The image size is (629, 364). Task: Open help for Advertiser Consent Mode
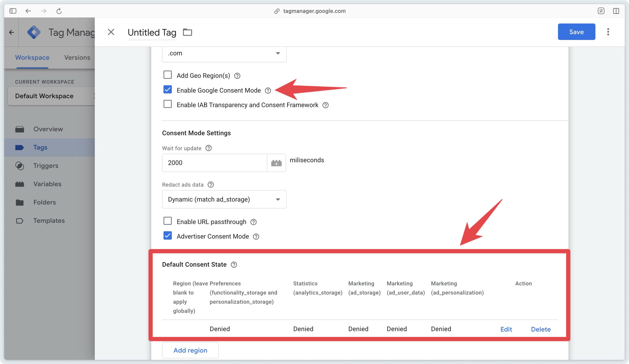coord(256,237)
